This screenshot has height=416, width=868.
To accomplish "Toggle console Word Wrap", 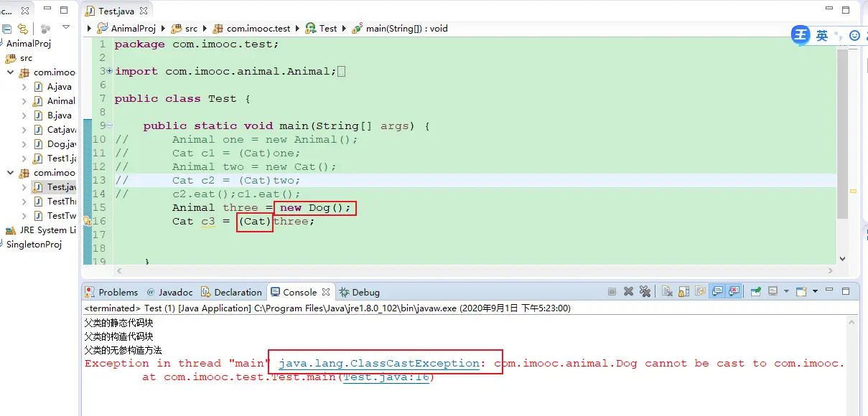I will click(700, 292).
